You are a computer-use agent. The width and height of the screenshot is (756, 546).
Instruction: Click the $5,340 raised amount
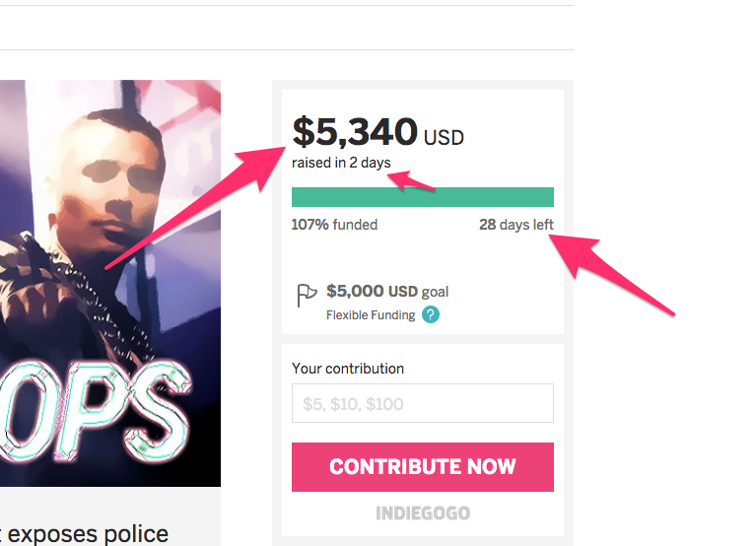click(355, 133)
